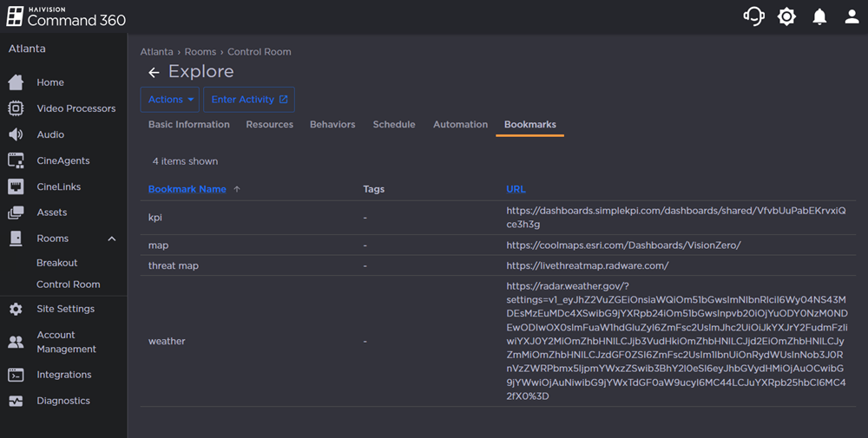
Task: Open the settings gear icon
Action: 786,16
